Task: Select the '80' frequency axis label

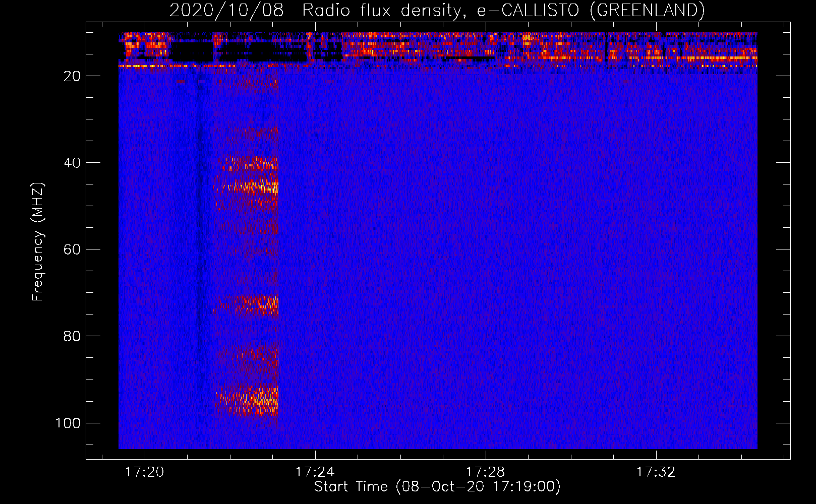Action: (x=72, y=336)
